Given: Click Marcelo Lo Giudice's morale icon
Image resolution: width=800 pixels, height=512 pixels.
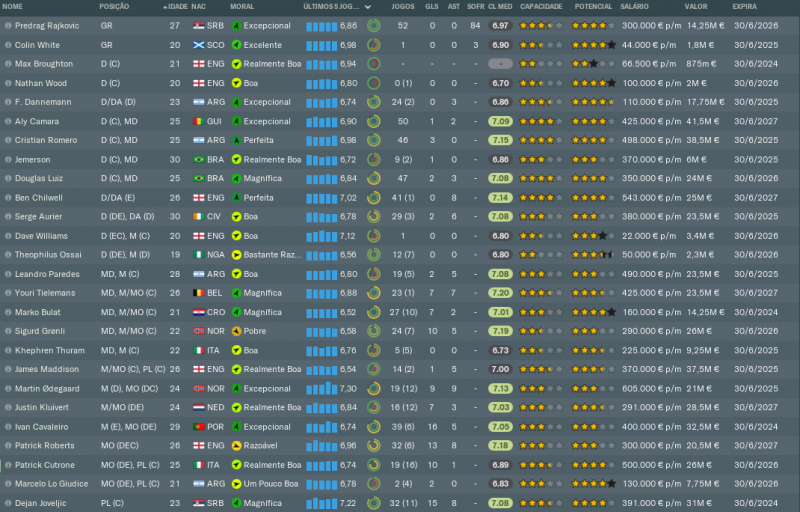Looking at the screenshot, I should click(236, 484).
